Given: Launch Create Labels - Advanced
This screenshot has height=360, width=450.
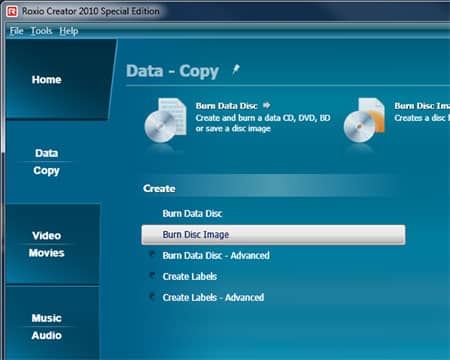Looking at the screenshot, I should tap(213, 297).
